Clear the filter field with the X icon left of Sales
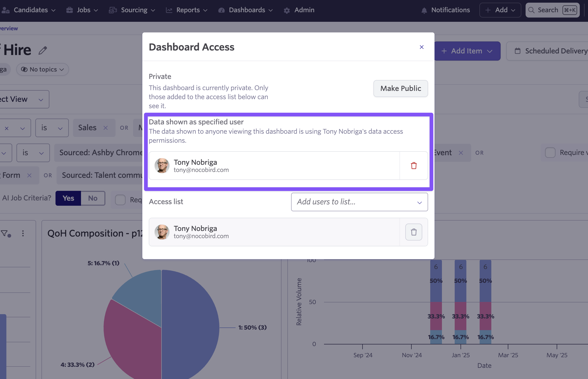 (x=7, y=128)
